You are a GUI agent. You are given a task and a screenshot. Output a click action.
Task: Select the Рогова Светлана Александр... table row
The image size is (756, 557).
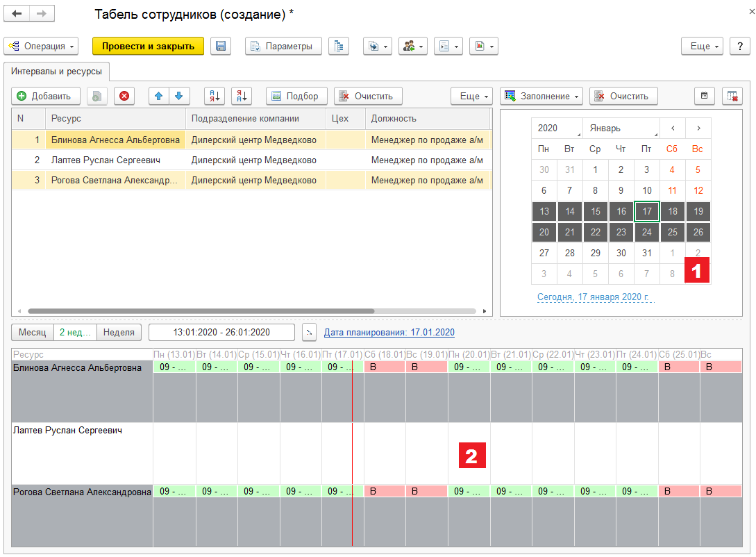click(x=251, y=181)
